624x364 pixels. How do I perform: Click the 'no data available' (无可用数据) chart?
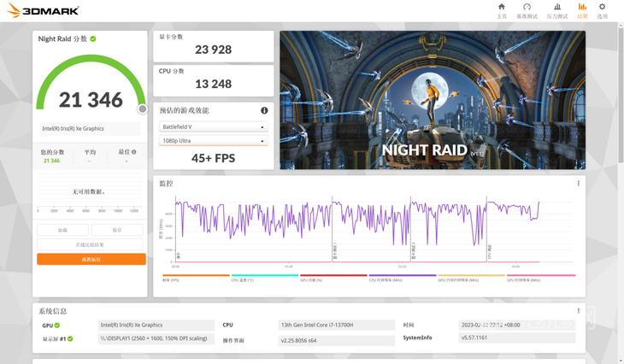90,191
